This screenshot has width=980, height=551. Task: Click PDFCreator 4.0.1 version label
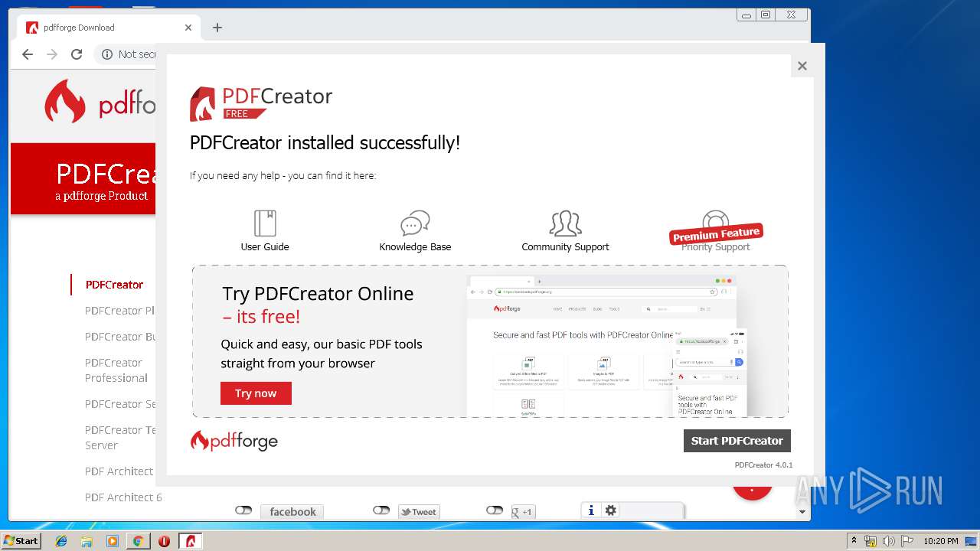tap(763, 465)
